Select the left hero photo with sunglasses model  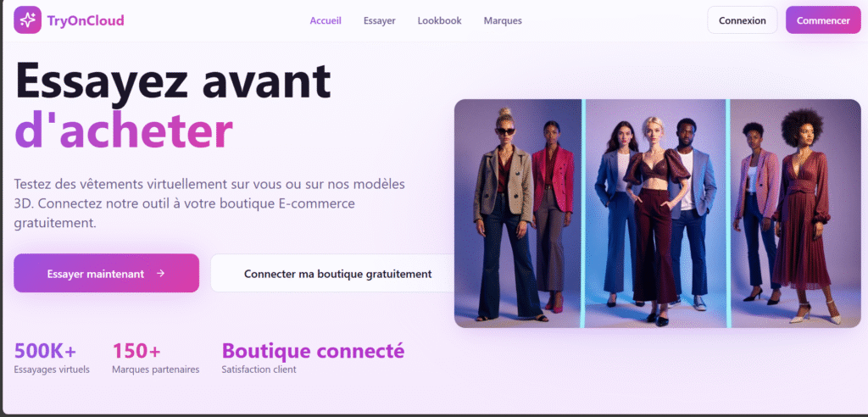point(517,213)
